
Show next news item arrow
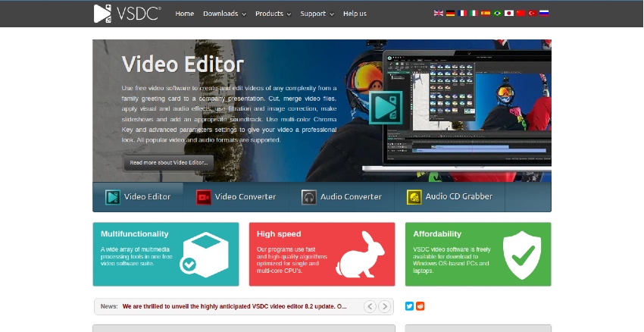pyautogui.click(x=384, y=306)
